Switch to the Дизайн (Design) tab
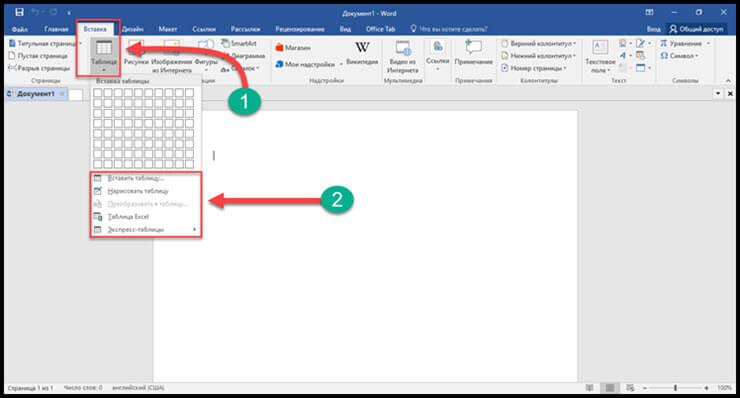This screenshot has width=740, height=398. (x=133, y=29)
